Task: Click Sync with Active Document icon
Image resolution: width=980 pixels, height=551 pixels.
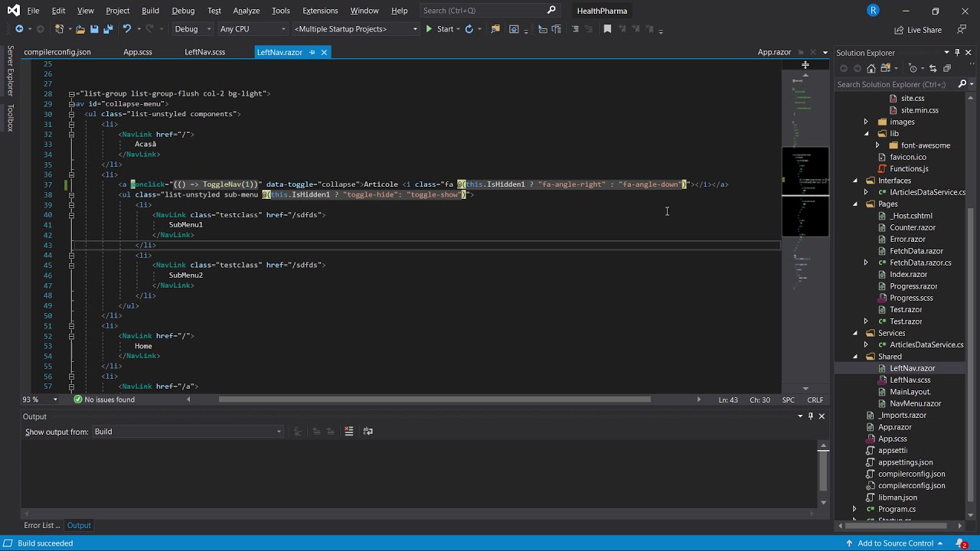Action: (x=933, y=68)
